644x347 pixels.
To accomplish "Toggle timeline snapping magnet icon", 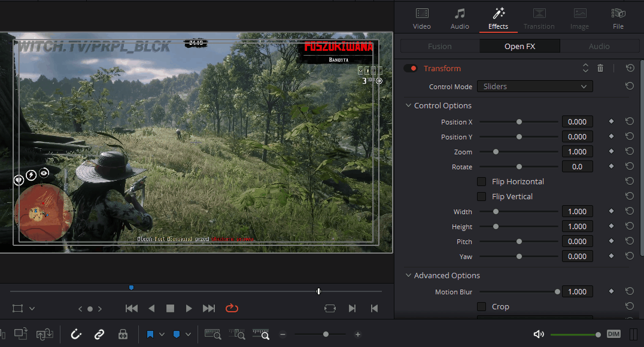I will pos(77,334).
